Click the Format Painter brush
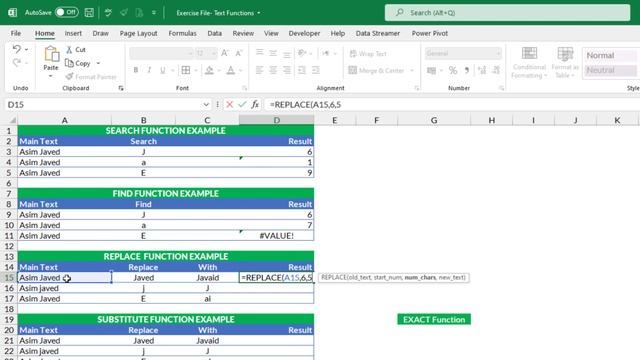 click(69, 77)
